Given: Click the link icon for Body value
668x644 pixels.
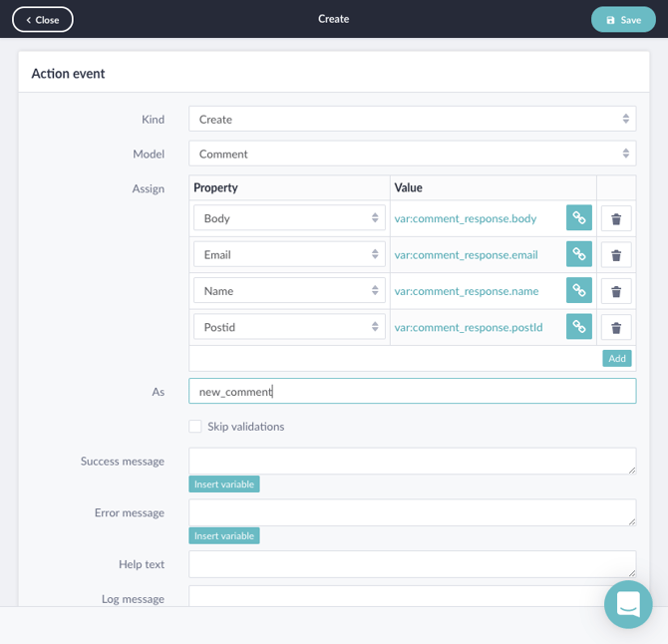Looking at the screenshot, I should point(578,218).
